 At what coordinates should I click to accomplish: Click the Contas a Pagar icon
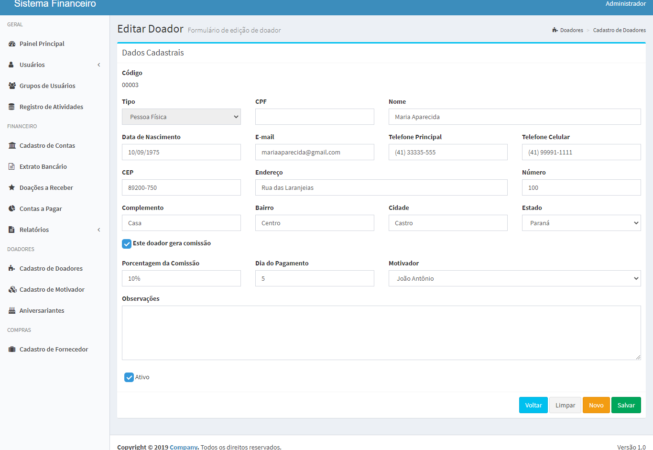coord(11,208)
